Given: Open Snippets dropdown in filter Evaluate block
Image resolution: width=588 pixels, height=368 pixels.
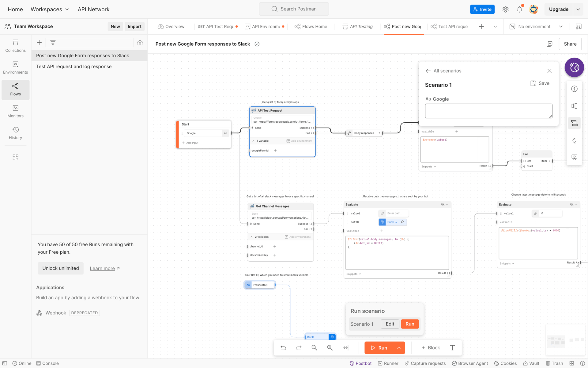Looking at the screenshot, I should click(354, 274).
